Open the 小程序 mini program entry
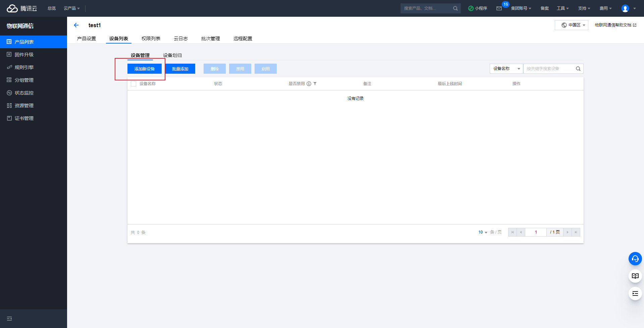 pyautogui.click(x=478, y=8)
